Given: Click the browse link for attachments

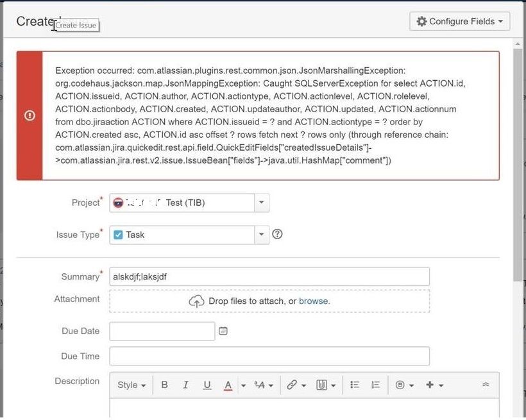Looking at the screenshot, I should [x=314, y=301].
